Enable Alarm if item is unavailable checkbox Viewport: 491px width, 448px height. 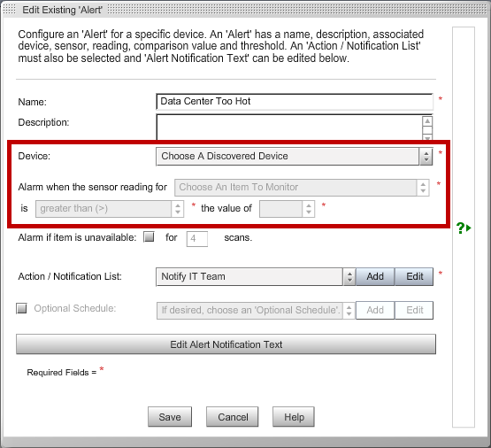[149, 237]
